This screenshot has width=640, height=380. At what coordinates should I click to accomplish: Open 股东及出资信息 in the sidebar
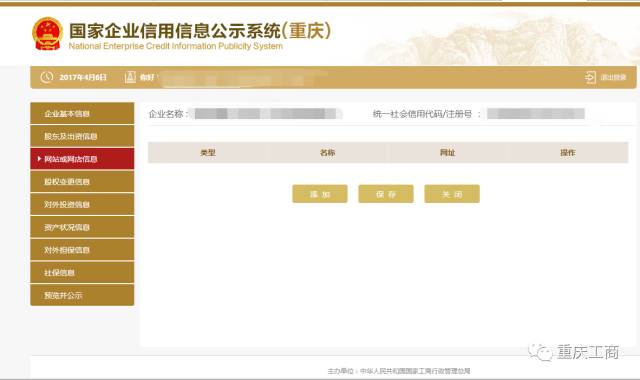click(82, 136)
